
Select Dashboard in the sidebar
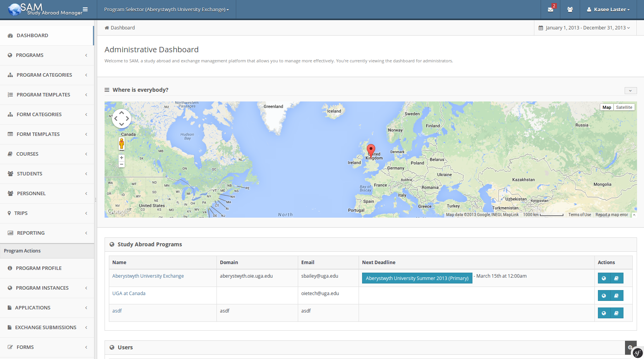coord(47,36)
